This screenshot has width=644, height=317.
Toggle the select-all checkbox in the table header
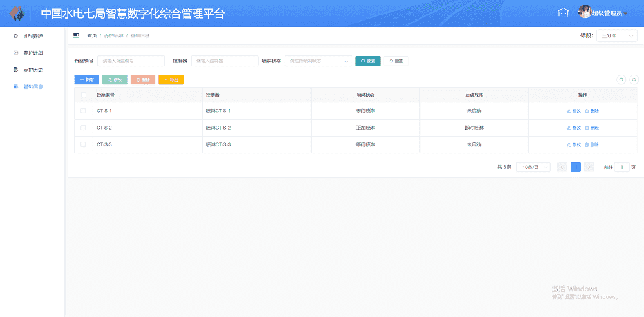click(83, 95)
